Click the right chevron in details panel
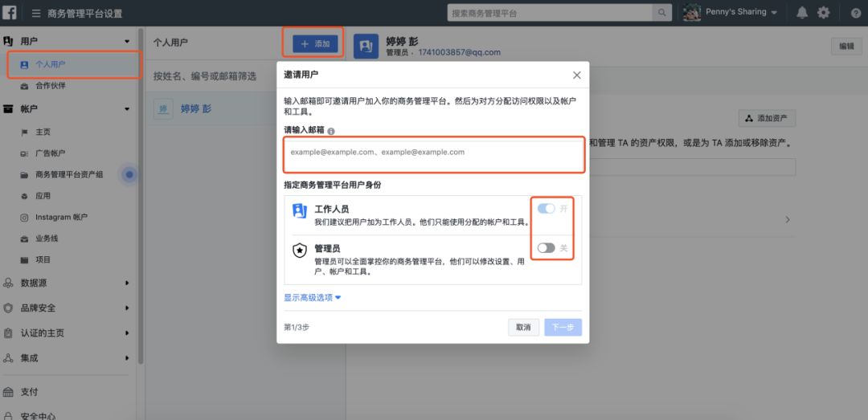 (x=788, y=220)
